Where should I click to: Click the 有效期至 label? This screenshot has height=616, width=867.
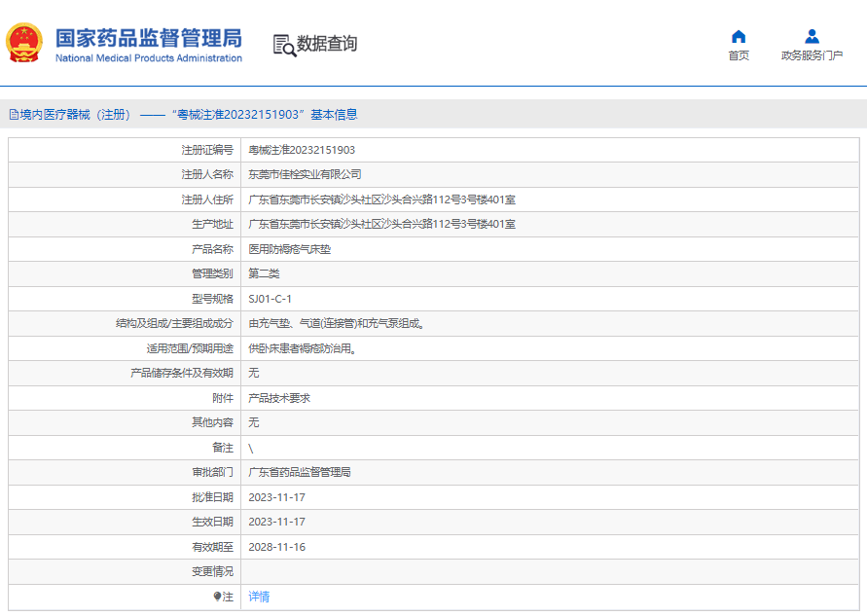pyautogui.click(x=212, y=547)
